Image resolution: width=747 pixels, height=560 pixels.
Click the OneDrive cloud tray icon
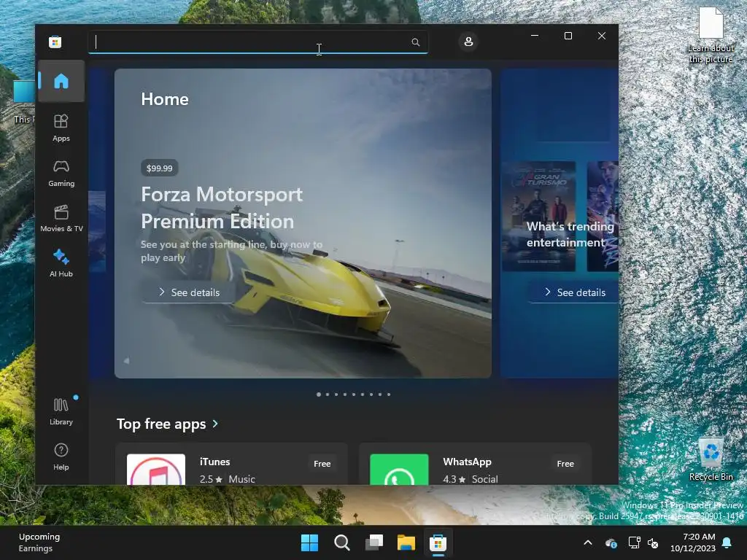tap(611, 542)
